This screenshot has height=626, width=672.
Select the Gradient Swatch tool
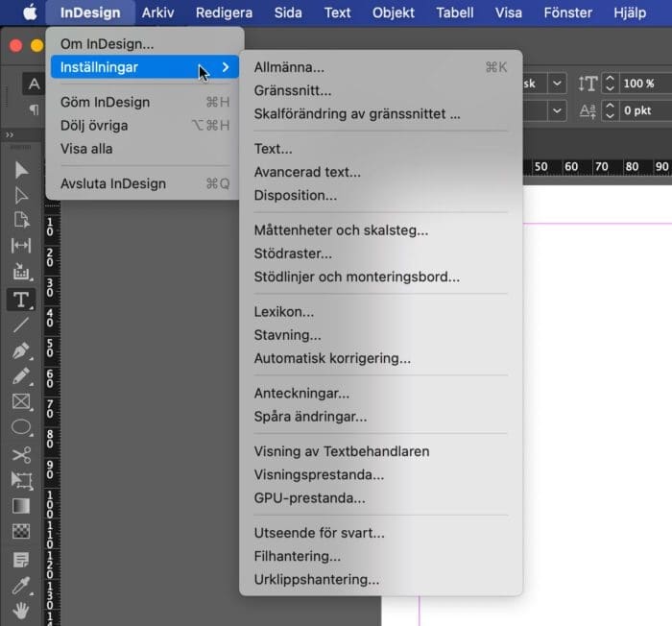click(21, 506)
